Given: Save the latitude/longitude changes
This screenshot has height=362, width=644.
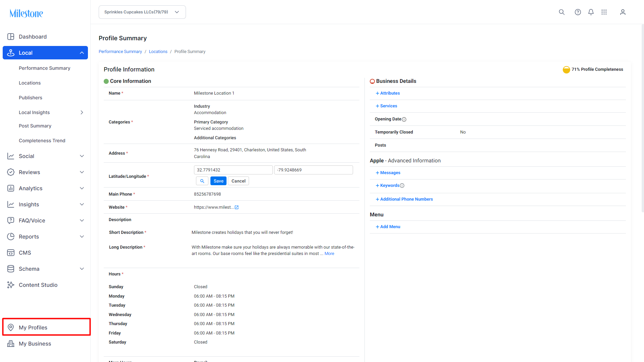Looking at the screenshot, I should [218, 181].
